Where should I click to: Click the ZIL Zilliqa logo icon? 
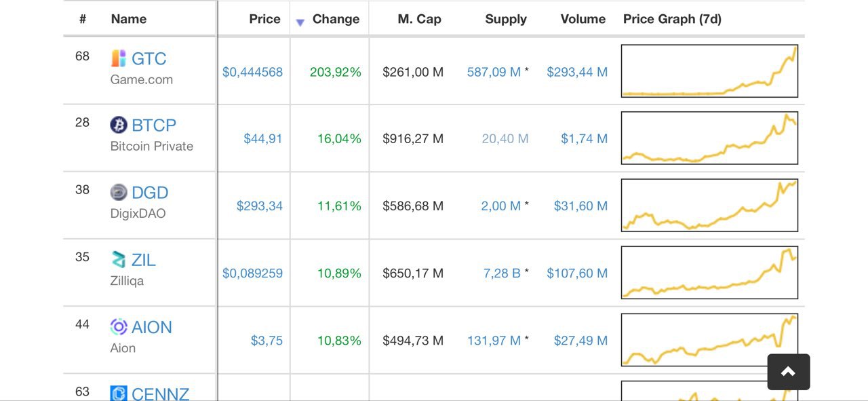tap(119, 259)
